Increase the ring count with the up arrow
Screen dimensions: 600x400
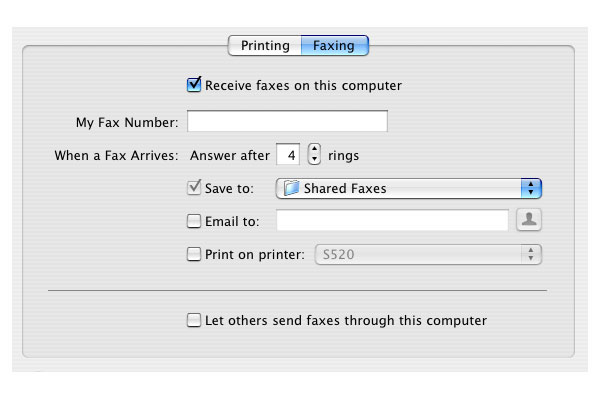click(x=314, y=149)
